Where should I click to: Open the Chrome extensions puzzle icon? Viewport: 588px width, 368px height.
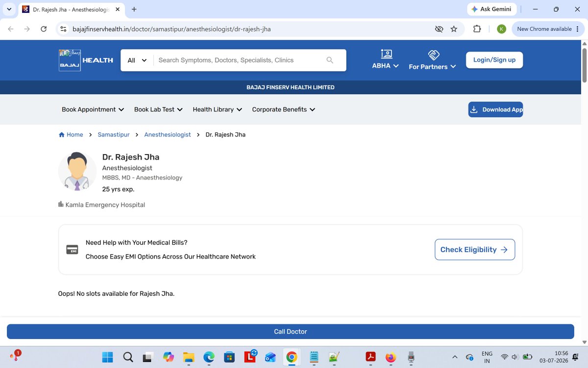point(477,29)
